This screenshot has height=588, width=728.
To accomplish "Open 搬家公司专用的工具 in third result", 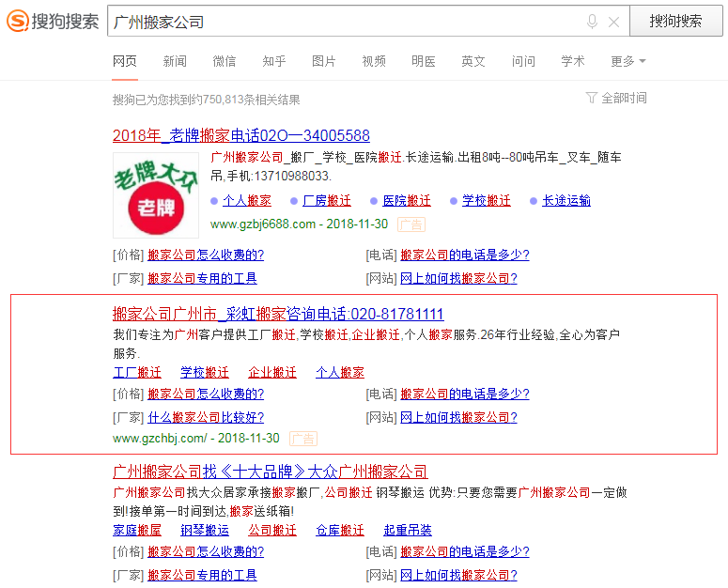I will tap(202, 576).
